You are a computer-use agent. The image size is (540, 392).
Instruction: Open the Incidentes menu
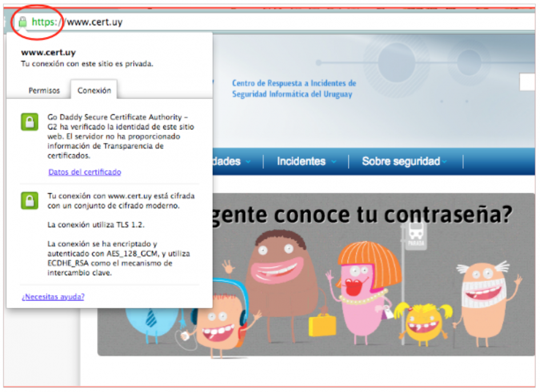[x=301, y=161]
